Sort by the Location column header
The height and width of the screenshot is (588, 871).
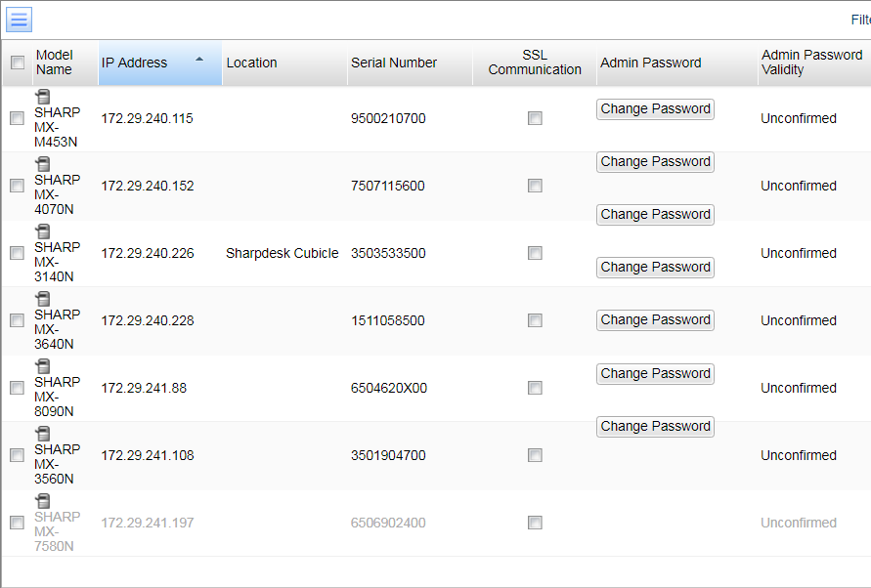pyautogui.click(x=252, y=63)
